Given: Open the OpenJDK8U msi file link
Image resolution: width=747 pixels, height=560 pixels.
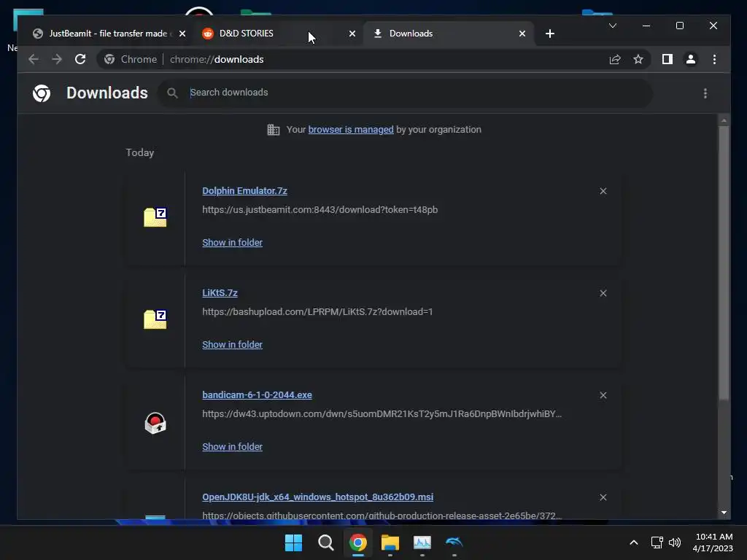Looking at the screenshot, I should (x=318, y=497).
